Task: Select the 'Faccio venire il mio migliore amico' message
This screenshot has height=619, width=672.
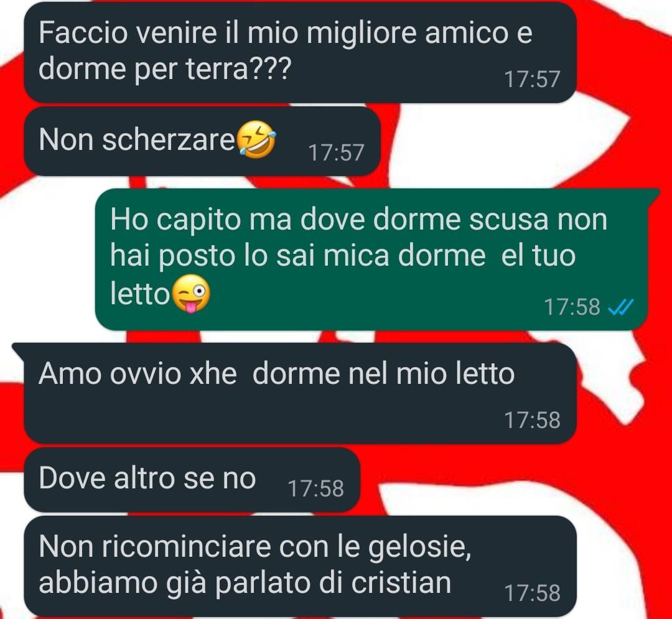Action: tap(300, 52)
